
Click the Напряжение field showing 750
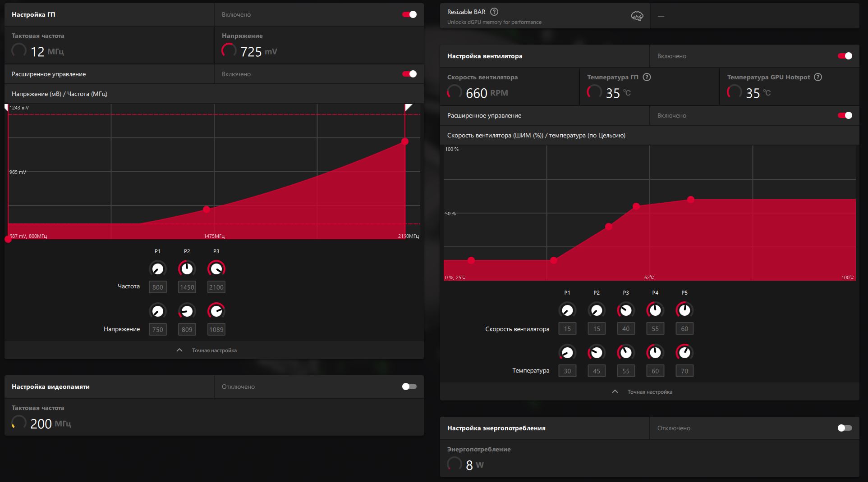point(157,329)
